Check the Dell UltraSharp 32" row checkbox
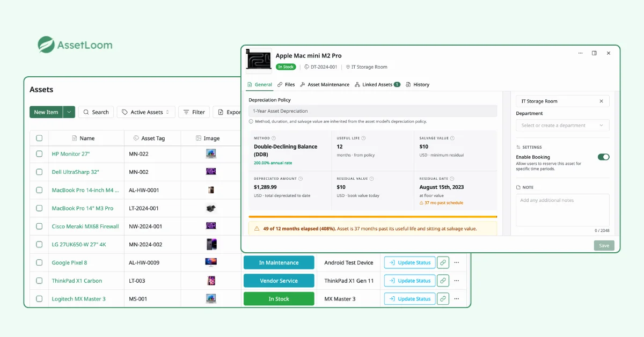Viewport: 644px width, 337px height. pos(39,172)
